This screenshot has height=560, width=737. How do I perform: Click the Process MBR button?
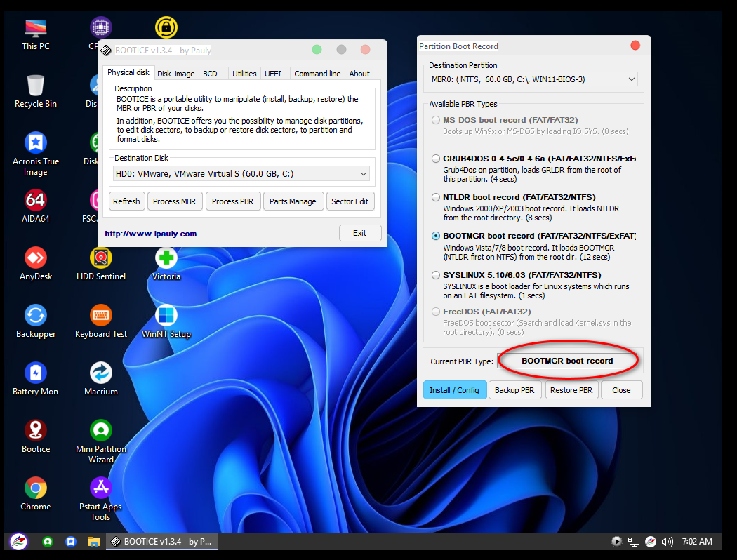pos(174,201)
